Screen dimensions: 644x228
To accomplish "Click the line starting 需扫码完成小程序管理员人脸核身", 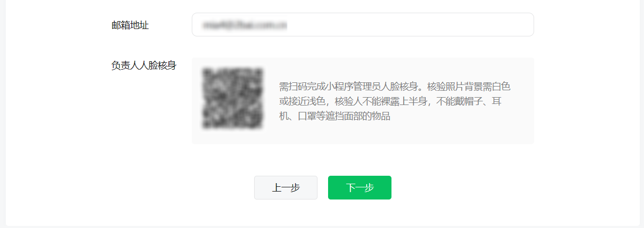I will coord(395,86).
